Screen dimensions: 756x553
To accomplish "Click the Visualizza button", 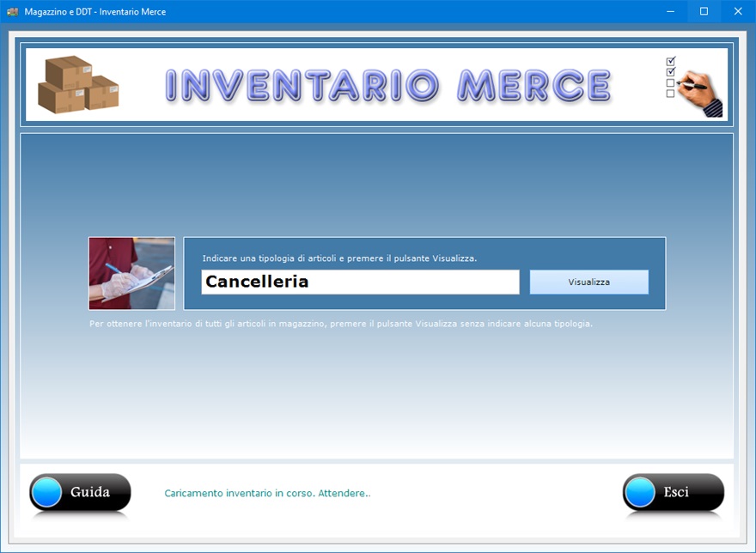I will [x=588, y=282].
